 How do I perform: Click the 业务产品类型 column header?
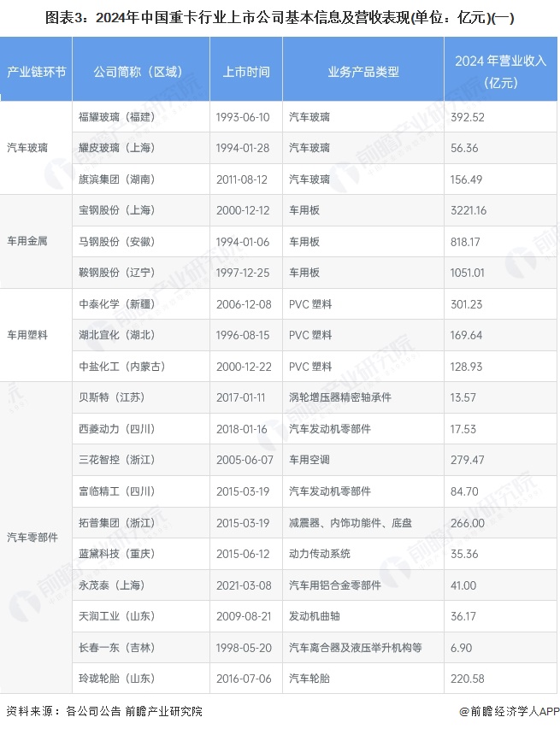pos(363,72)
